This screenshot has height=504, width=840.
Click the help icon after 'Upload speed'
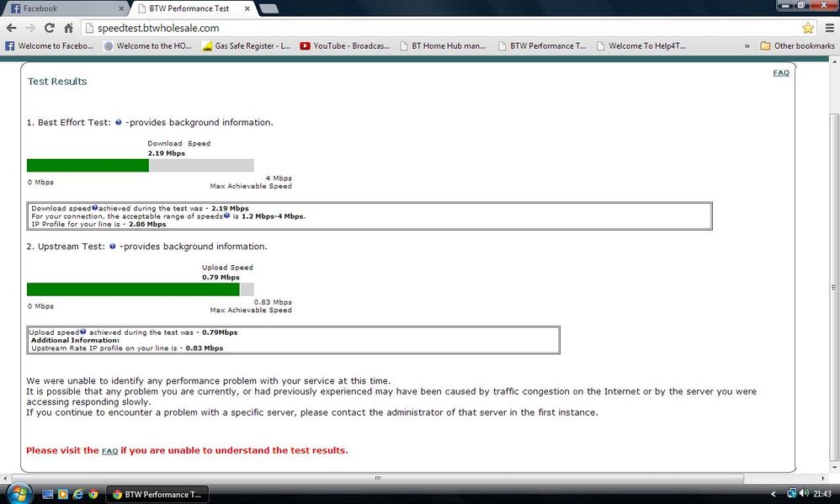click(x=83, y=332)
